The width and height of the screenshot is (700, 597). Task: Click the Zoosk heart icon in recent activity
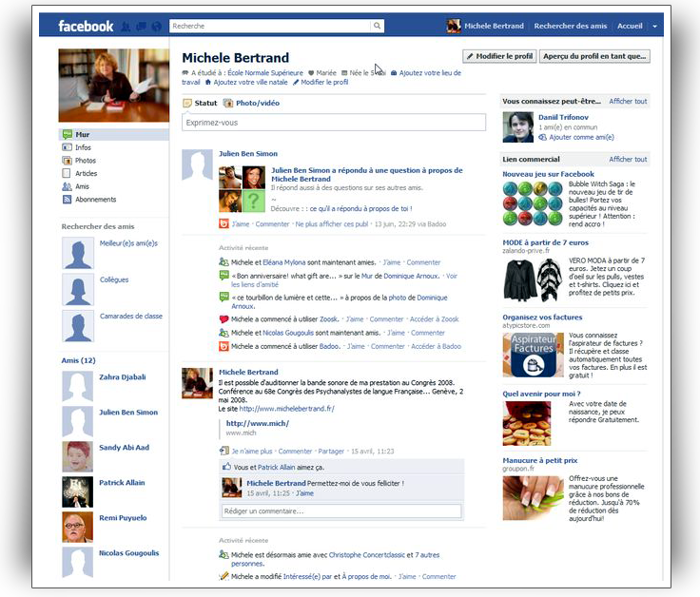click(x=224, y=319)
